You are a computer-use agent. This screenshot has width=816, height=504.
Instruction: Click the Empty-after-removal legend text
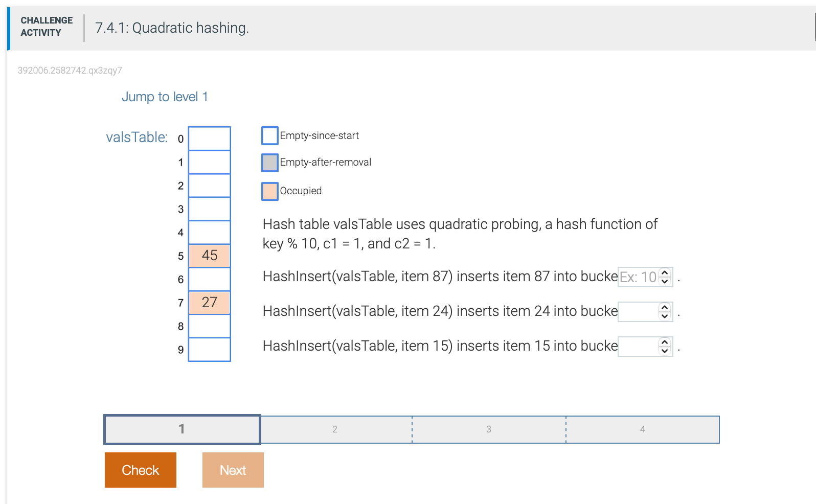(325, 162)
